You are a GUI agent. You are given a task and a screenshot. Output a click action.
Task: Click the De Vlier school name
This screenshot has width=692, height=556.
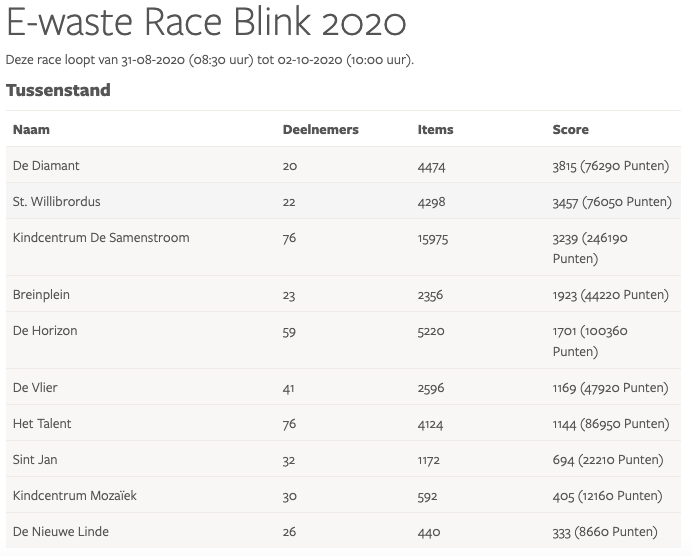(36, 388)
